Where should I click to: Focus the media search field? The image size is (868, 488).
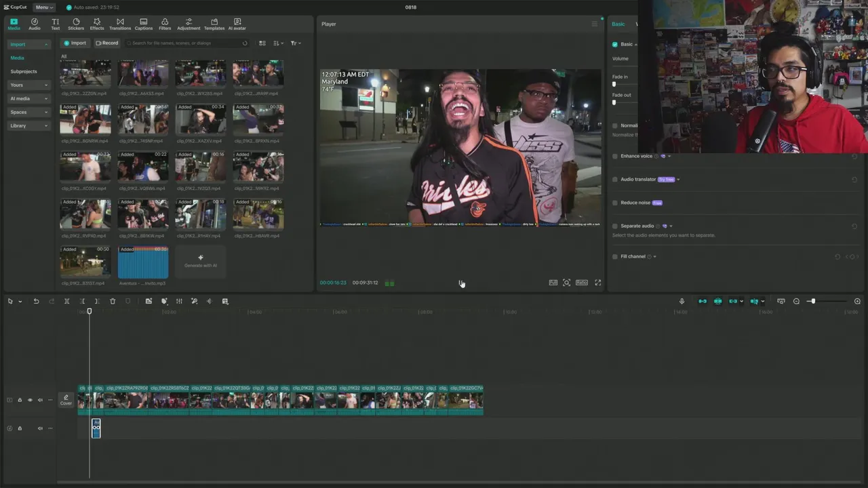[188, 43]
